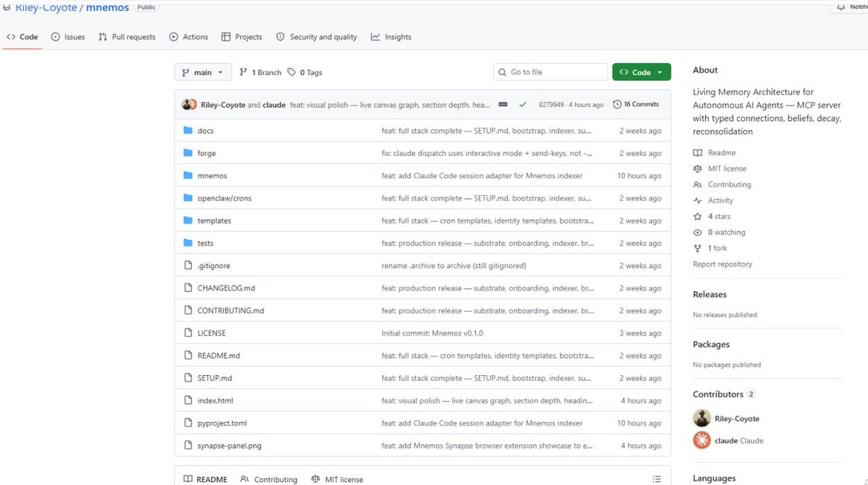Open the Contributing link in About
This screenshot has height=485, width=868.
(x=722, y=184)
